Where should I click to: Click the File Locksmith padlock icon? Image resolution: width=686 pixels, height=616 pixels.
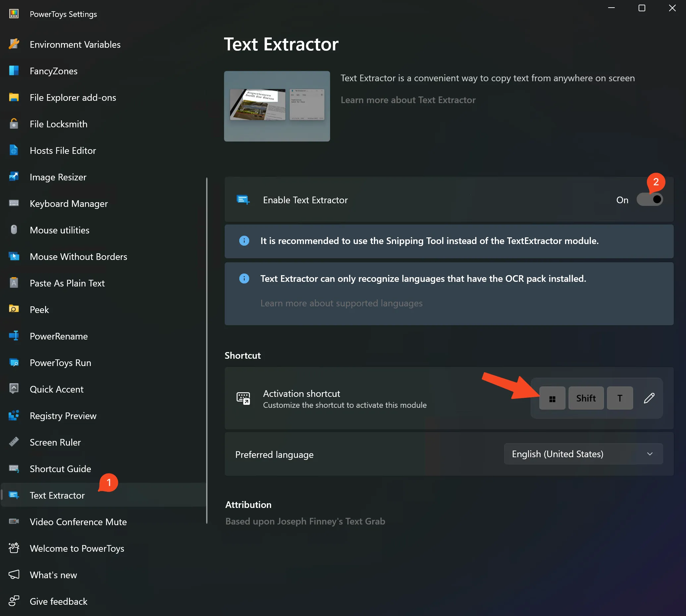(14, 124)
